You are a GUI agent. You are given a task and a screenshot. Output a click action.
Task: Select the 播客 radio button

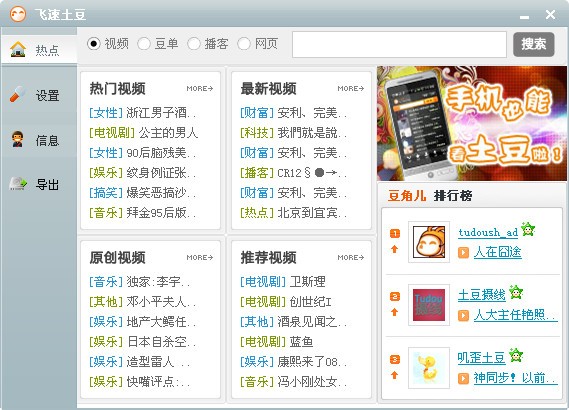194,44
